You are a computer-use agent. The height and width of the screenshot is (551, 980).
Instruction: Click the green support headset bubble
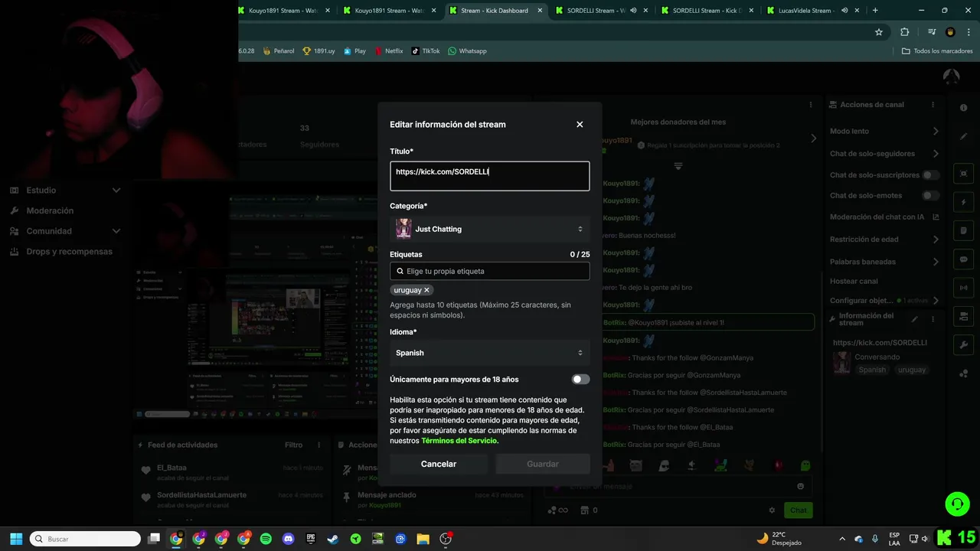tap(957, 504)
